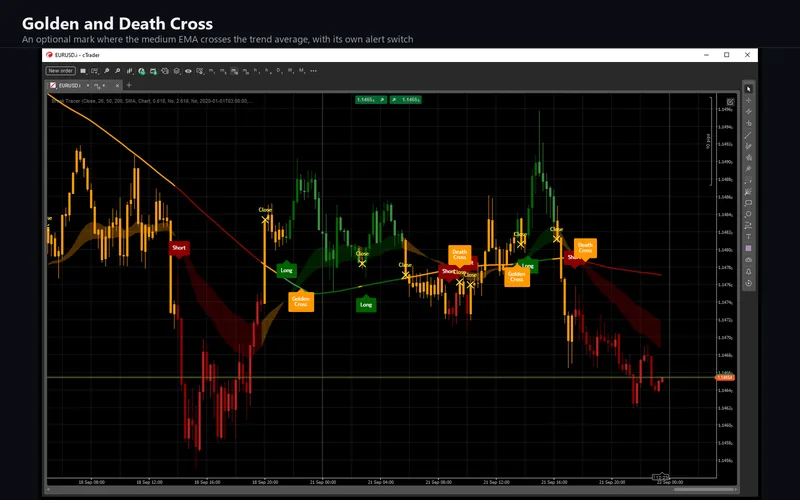
Task: Toggle the eye viewing options icon
Action: 188,71
